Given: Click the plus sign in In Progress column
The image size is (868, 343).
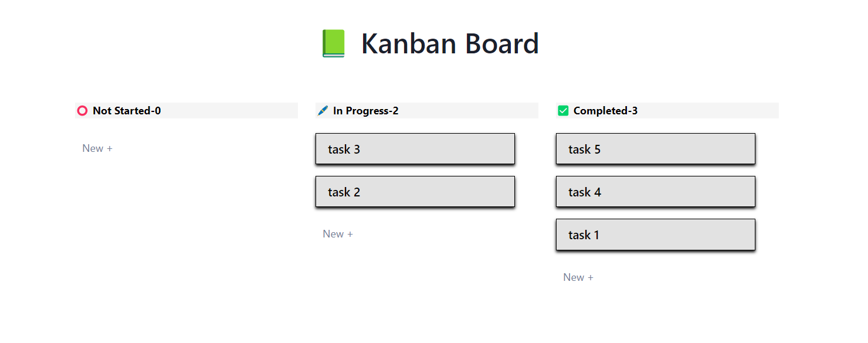Looking at the screenshot, I should click(x=350, y=233).
